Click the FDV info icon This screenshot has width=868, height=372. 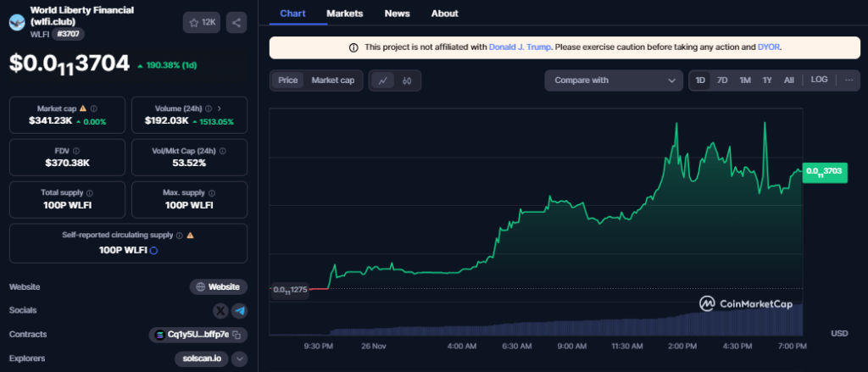[x=76, y=151]
